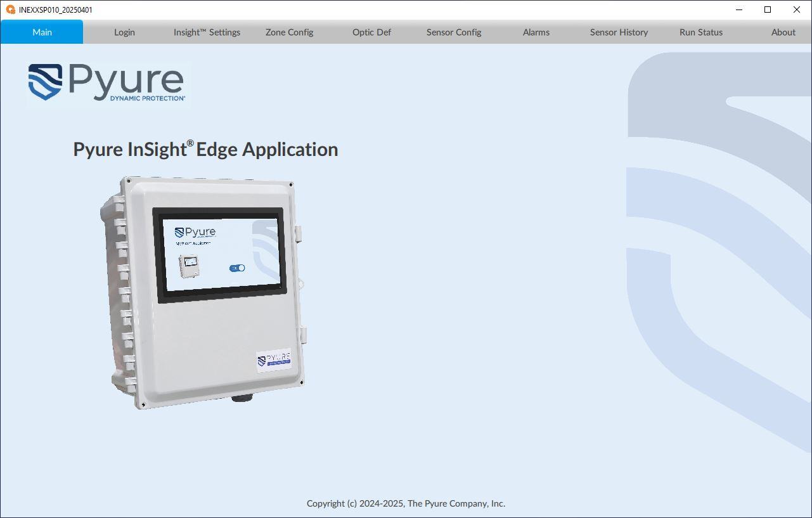The image size is (812, 518).
Task: Click the Pyure InSight Edge Application heading
Action: (x=205, y=149)
